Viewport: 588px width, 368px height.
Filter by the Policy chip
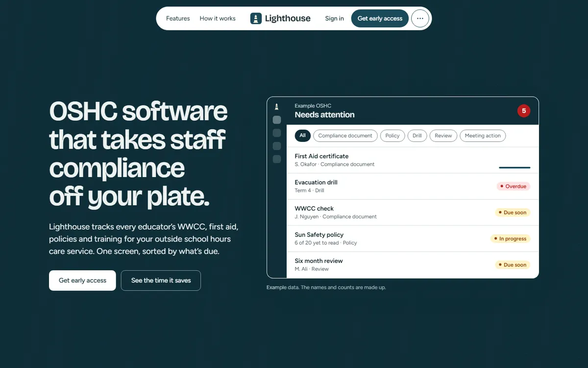point(392,136)
